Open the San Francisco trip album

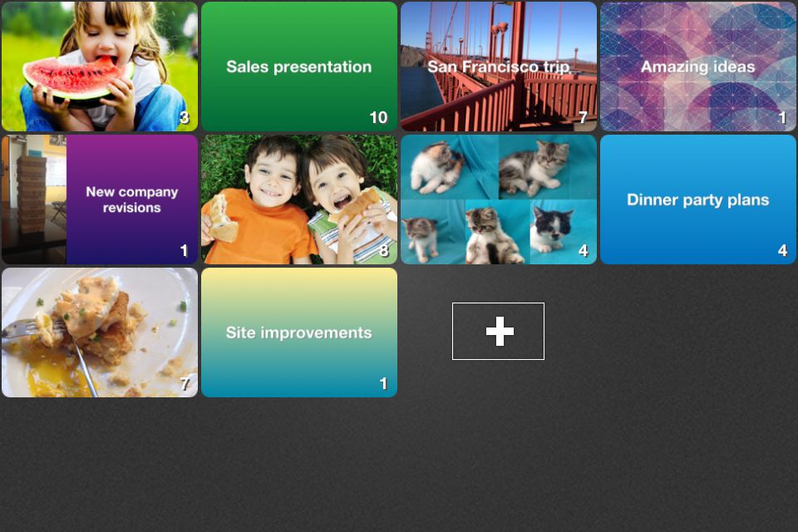pyautogui.click(x=499, y=66)
